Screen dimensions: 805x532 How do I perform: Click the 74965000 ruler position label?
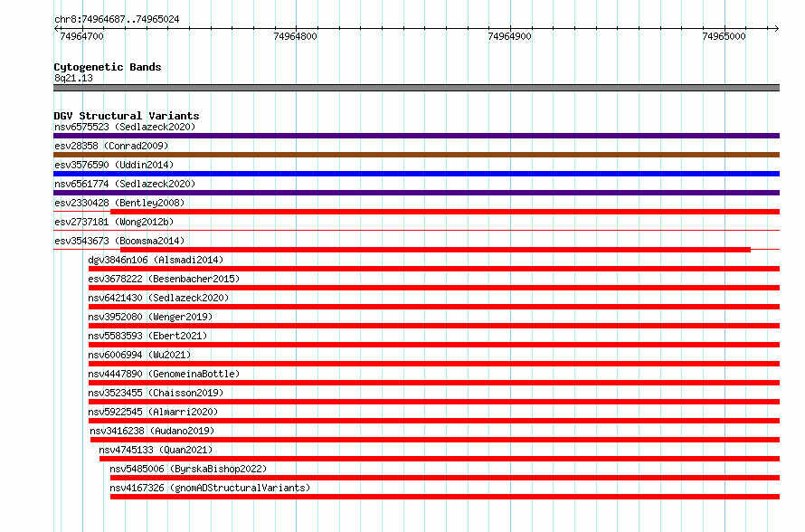pos(724,36)
